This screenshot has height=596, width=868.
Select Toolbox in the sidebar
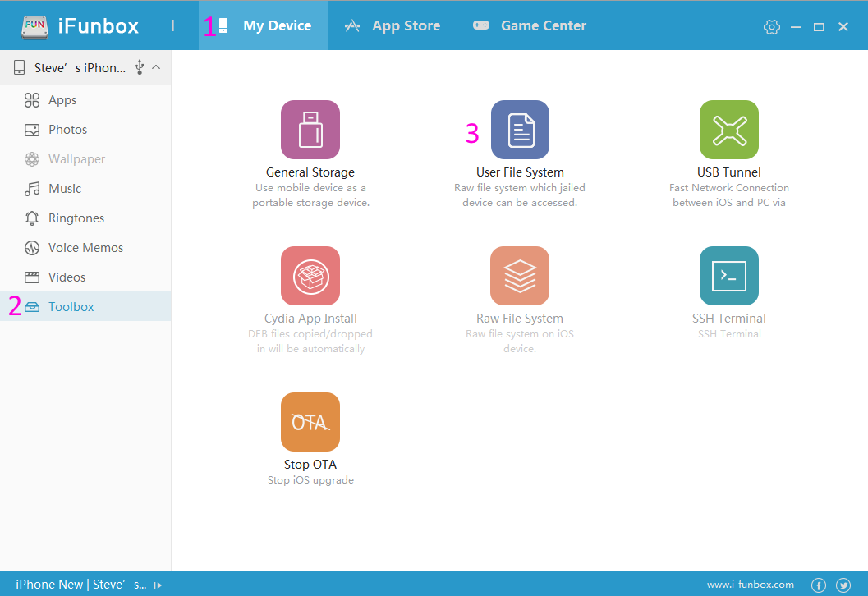coord(85,306)
